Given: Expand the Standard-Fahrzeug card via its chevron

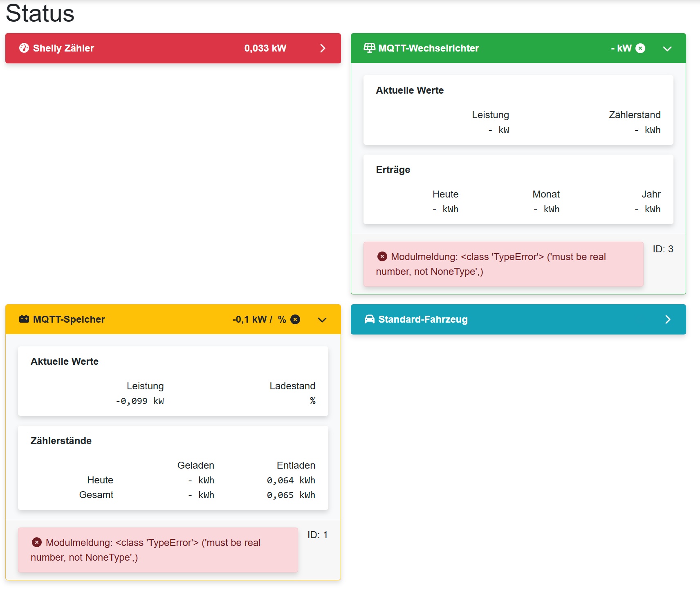Looking at the screenshot, I should 668,319.
